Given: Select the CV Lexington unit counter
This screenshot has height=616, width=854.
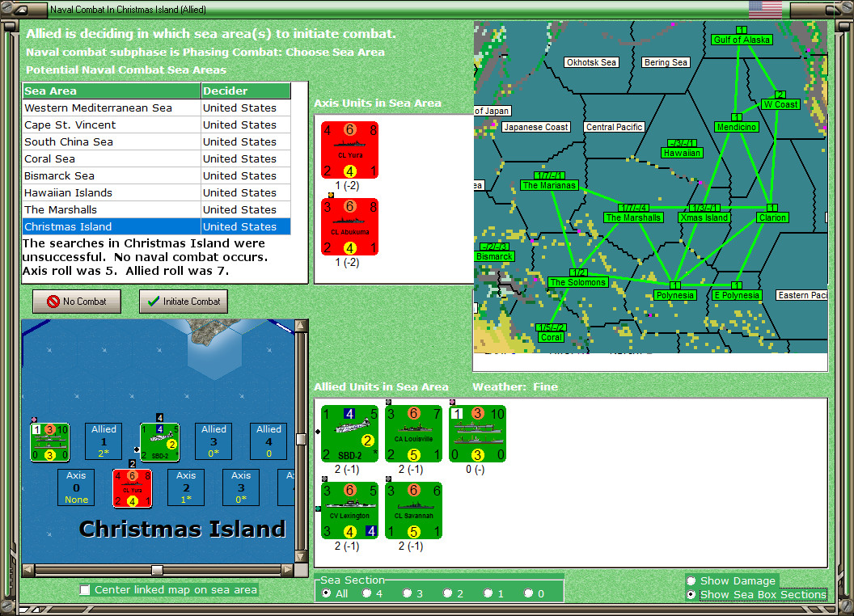Looking at the screenshot, I should point(349,510).
